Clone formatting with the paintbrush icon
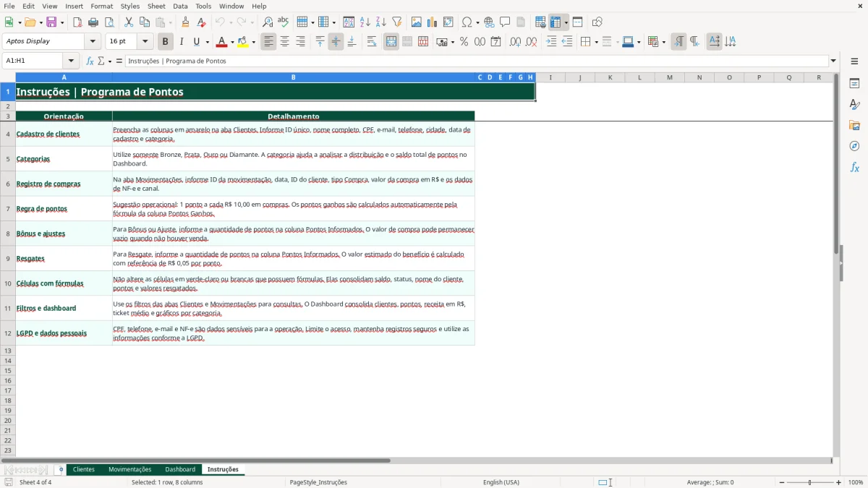 [x=186, y=22]
